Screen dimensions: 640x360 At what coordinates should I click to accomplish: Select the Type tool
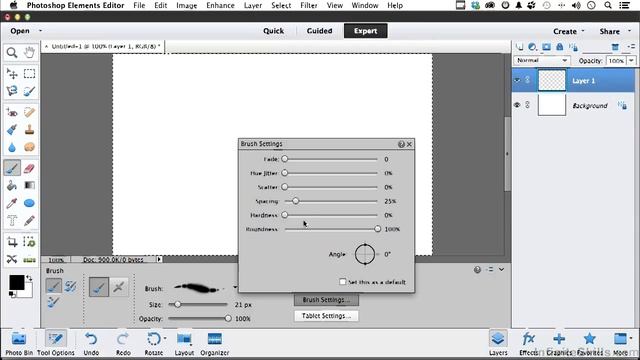tap(12, 220)
